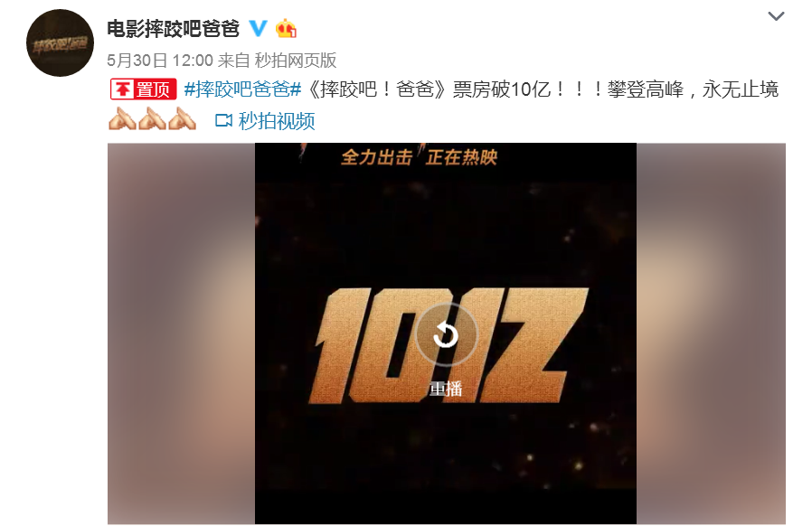812x526 pixels.
Task: Open the 秒拍视频 text link
Action: [277, 121]
